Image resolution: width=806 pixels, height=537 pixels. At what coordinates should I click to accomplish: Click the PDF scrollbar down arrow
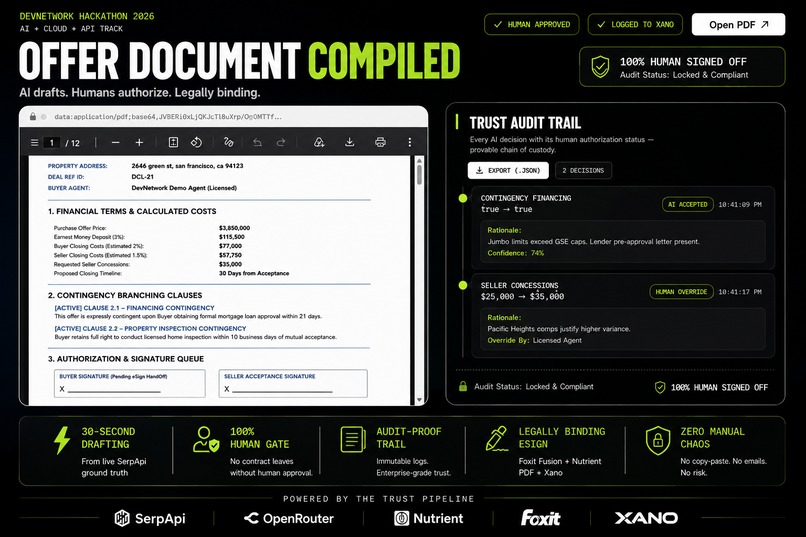[x=419, y=400]
